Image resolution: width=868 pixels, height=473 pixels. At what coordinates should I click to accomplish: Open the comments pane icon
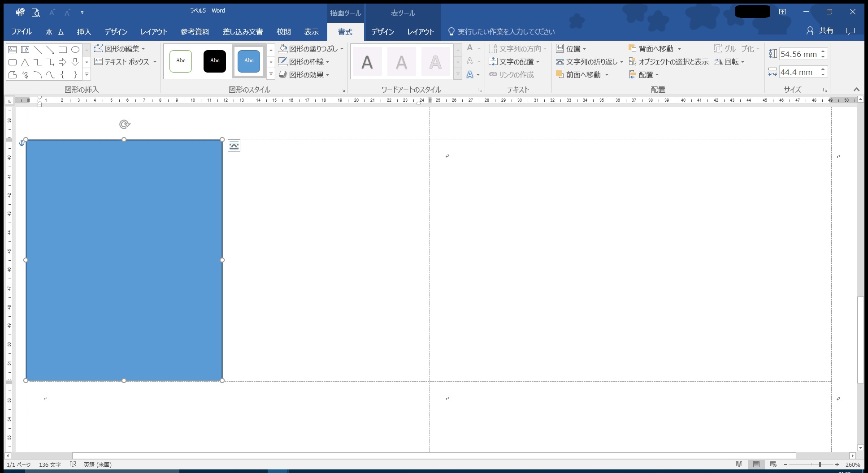(x=850, y=31)
